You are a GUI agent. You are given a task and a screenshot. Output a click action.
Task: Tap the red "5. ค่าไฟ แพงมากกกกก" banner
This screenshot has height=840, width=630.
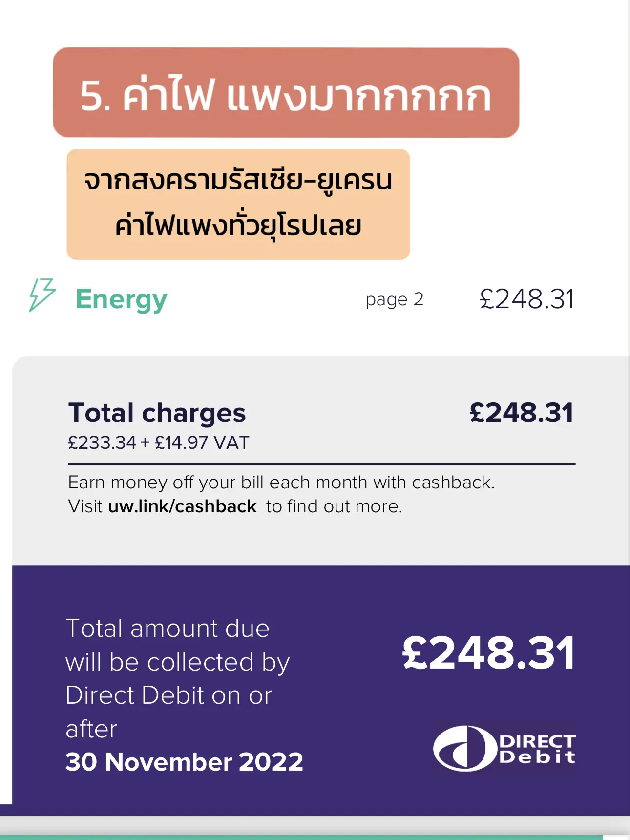tap(286, 93)
